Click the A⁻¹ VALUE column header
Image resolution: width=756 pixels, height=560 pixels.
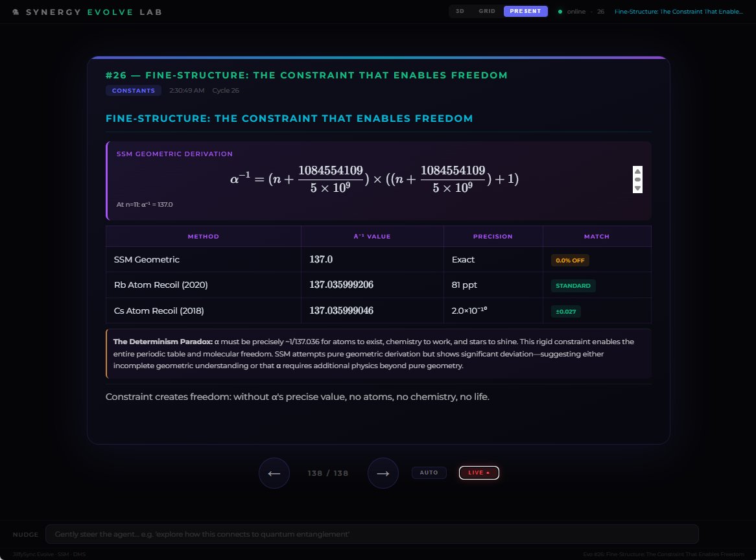point(372,237)
